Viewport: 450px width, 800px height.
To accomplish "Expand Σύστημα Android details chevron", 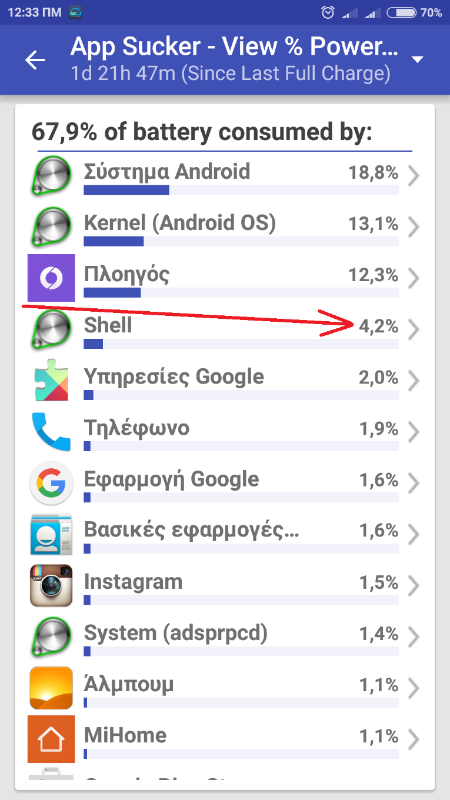I will [414, 175].
